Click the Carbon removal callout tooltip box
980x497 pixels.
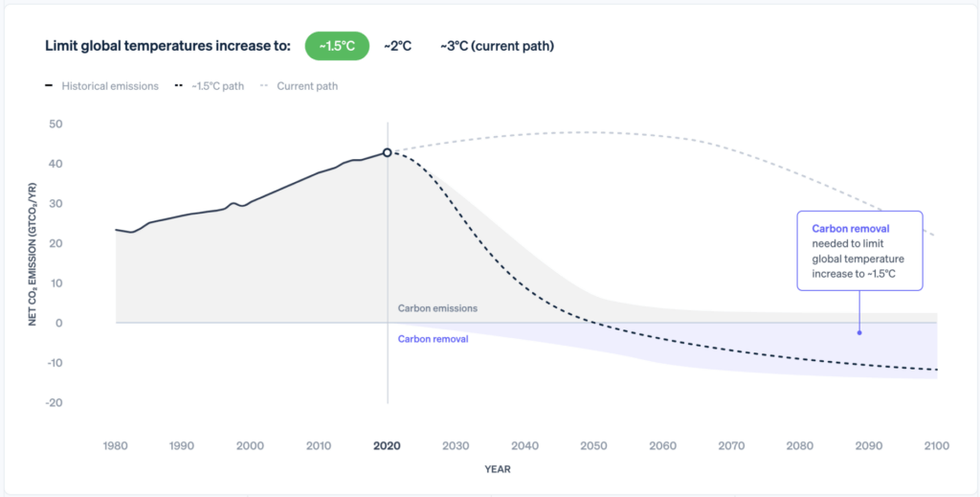(858, 251)
